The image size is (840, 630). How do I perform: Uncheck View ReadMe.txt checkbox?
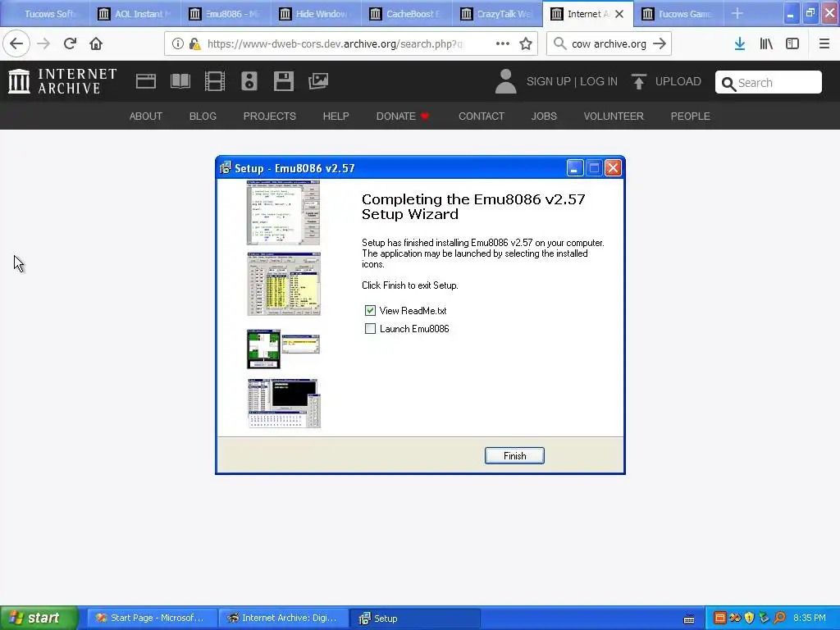pos(370,311)
